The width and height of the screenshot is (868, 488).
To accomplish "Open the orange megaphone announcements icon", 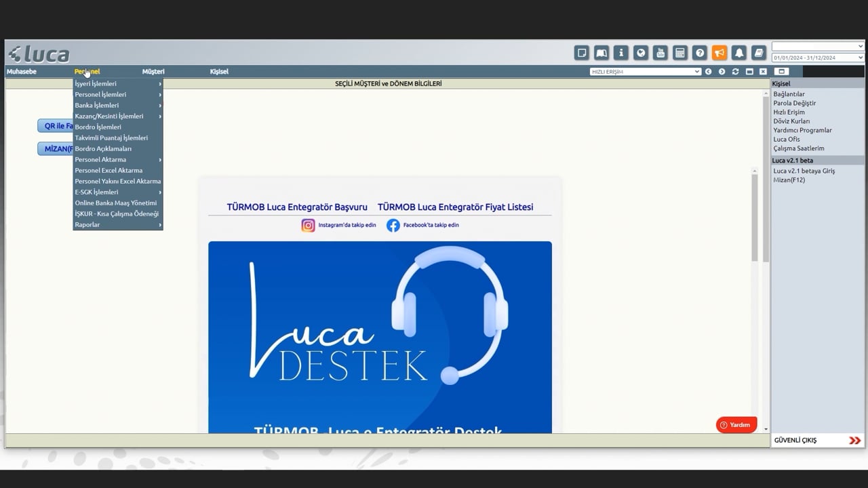I will (719, 53).
